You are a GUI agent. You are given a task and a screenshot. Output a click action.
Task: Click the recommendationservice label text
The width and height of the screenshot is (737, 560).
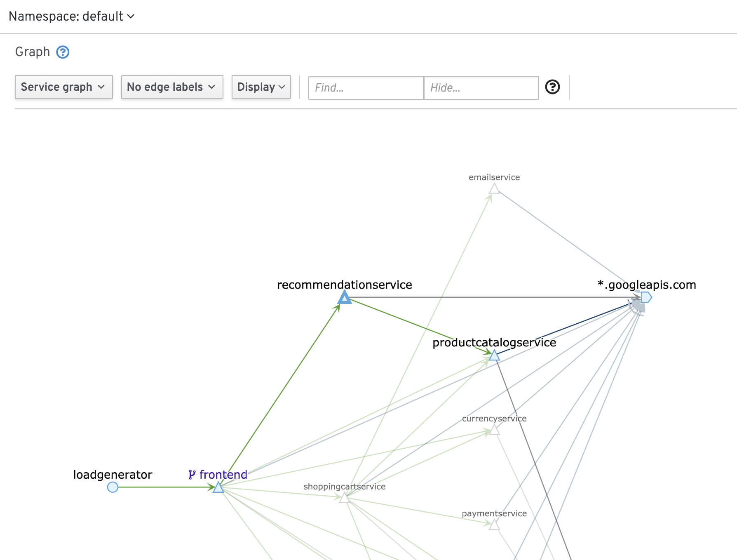tap(345, 285)
